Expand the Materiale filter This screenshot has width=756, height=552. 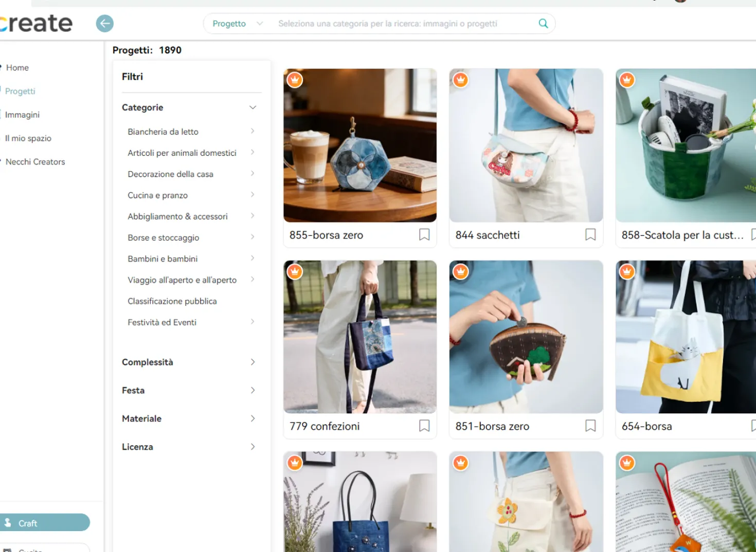point(253,418)
